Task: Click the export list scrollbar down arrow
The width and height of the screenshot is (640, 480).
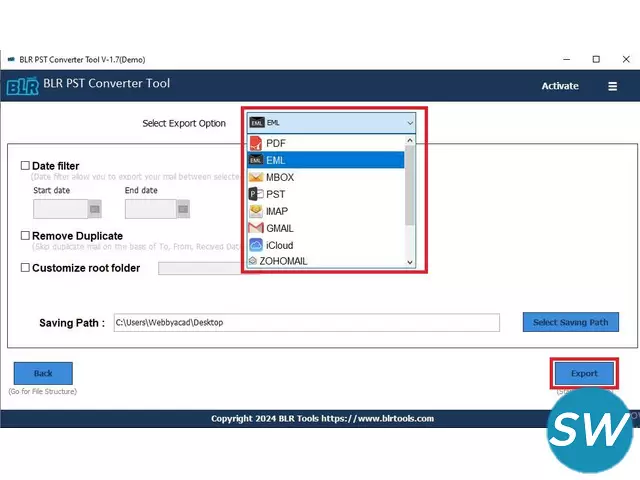Action: (x=409, y=261)
